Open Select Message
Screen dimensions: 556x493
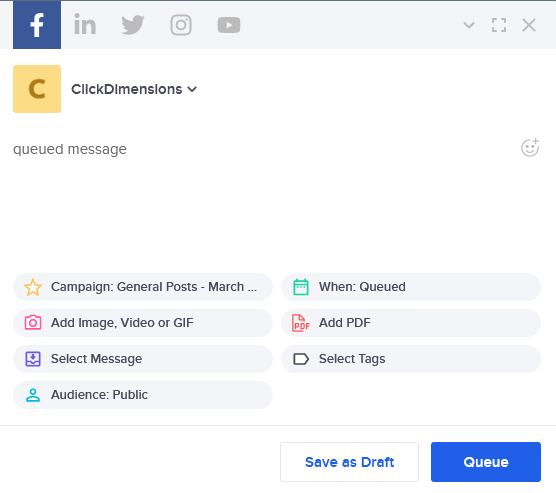(x=143, y=359)
